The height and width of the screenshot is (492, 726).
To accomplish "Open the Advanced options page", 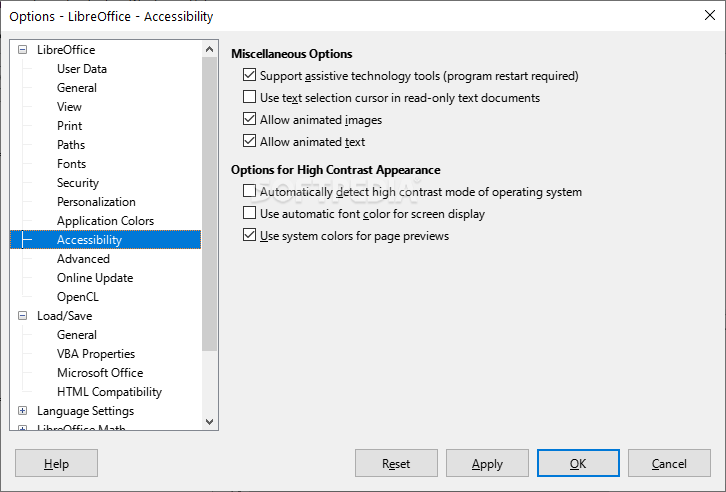I will (x=83, y=258).
